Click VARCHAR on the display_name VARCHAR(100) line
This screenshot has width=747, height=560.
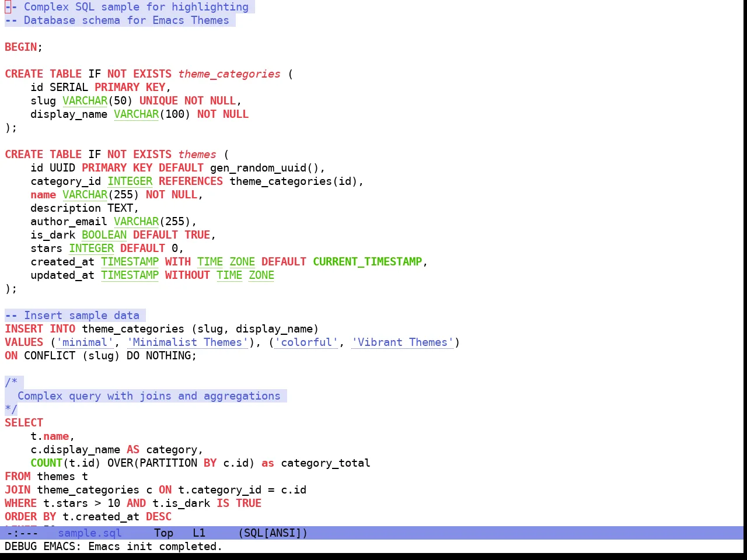click(x=136, y=114)
